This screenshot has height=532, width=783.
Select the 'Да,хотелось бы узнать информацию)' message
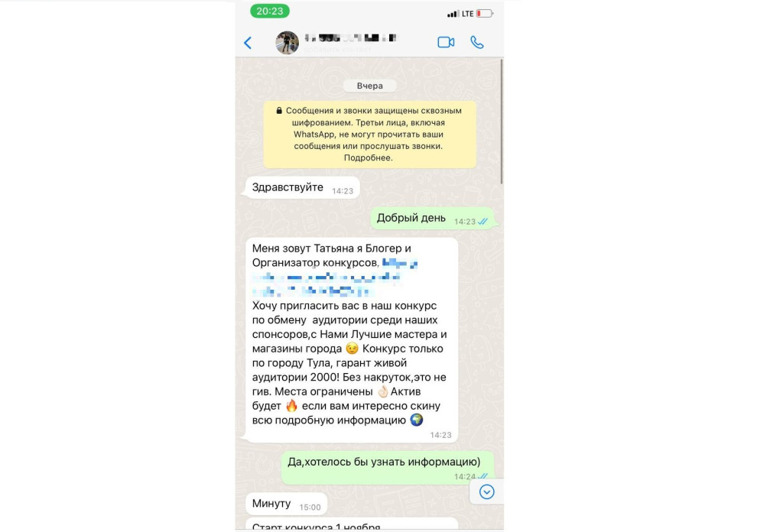pos(387,468)
